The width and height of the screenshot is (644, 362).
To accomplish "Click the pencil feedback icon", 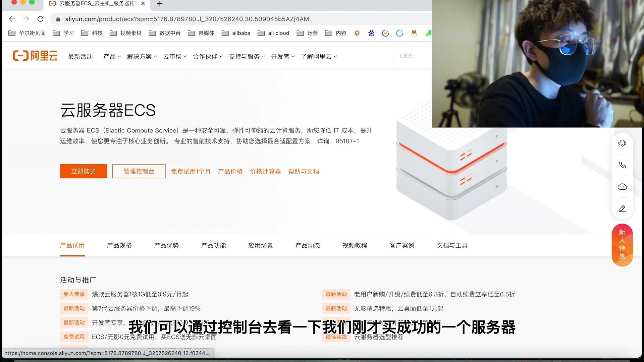I will [x=622, y=208].
